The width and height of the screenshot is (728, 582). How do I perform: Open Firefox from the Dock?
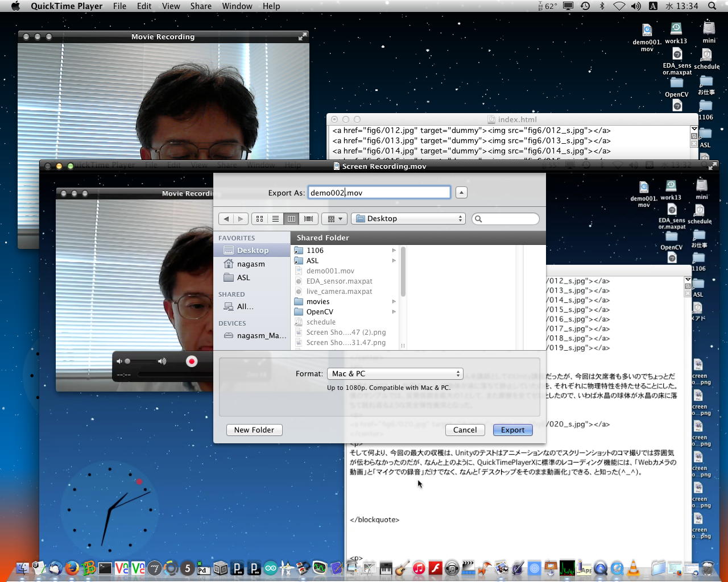coord(72,568)
